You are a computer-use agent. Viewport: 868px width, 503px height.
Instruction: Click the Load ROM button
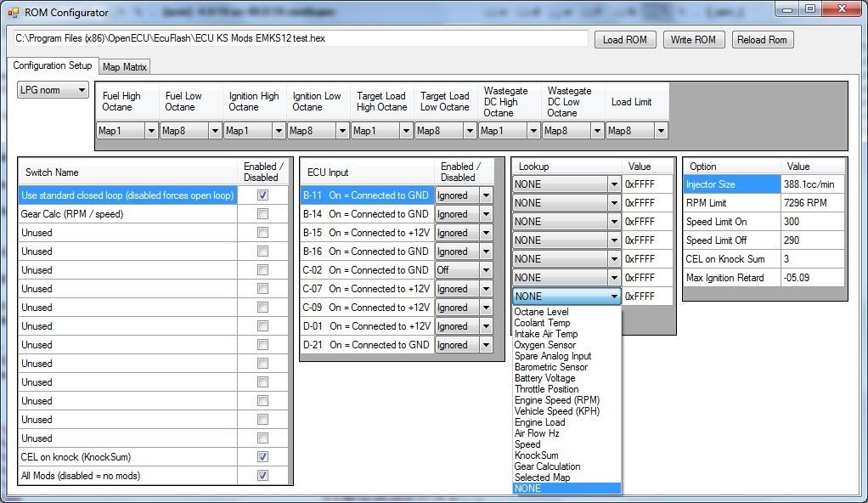[624, 40]
